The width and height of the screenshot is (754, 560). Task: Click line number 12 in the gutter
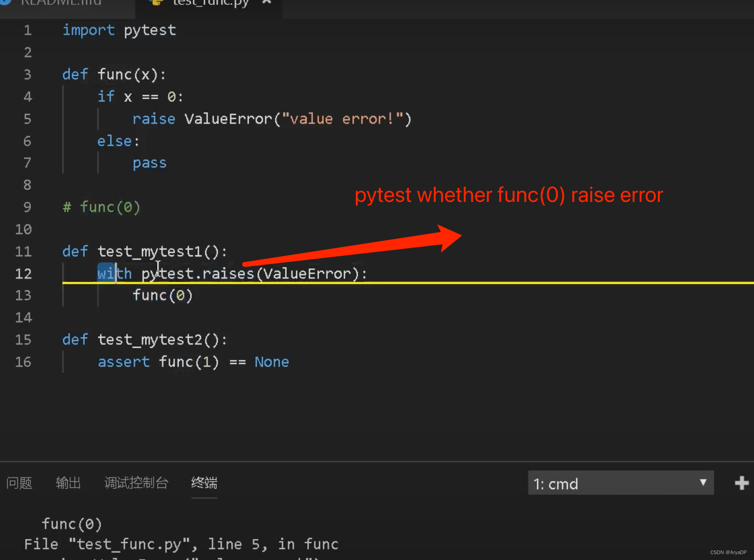[23, 274]
